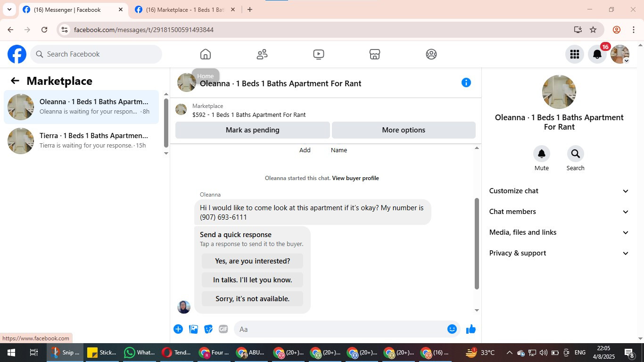Open notifications bell with 16 badge
Viewport: 644px width, 362px height.
tap(597, 54)
